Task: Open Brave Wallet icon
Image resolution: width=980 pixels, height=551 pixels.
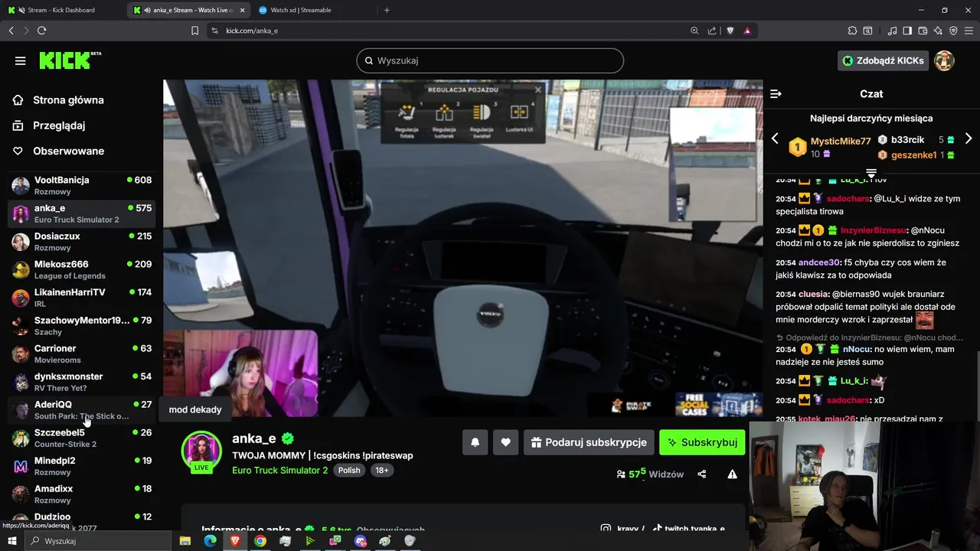Action: coord(923,31)
